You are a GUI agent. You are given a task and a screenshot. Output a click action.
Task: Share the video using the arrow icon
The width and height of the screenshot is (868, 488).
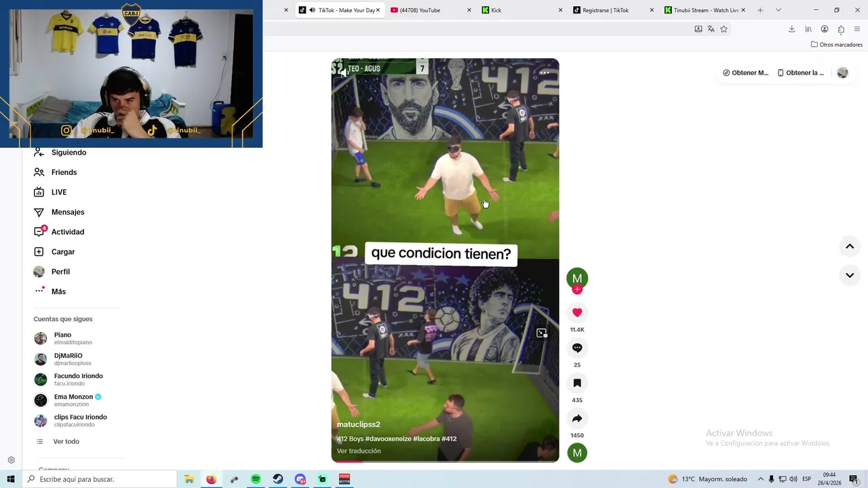[577, 418]
